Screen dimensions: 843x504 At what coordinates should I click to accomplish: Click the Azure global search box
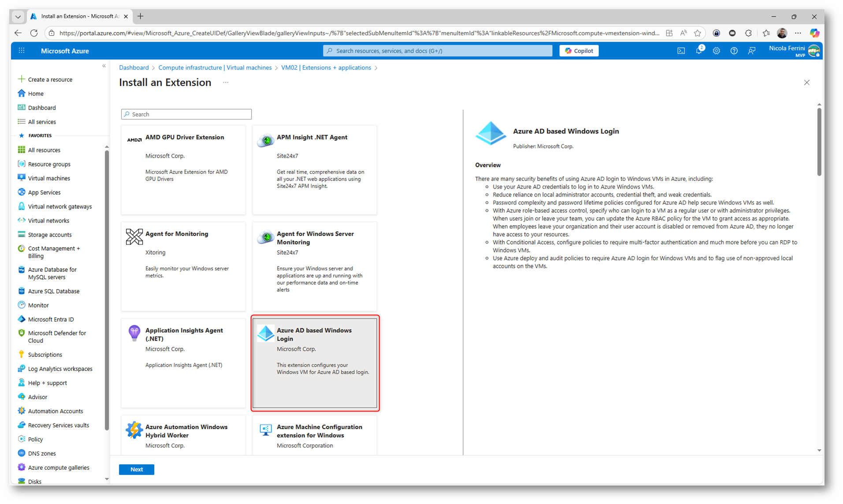438,51
